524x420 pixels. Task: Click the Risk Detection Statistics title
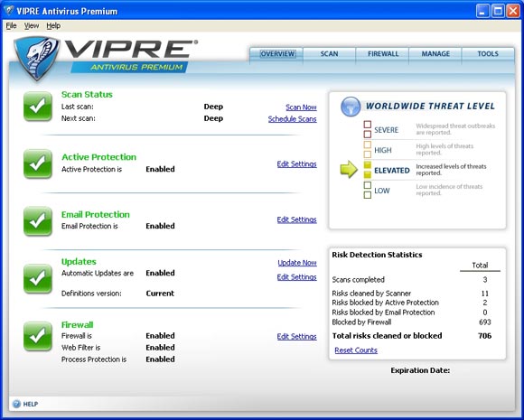[377, 255]
